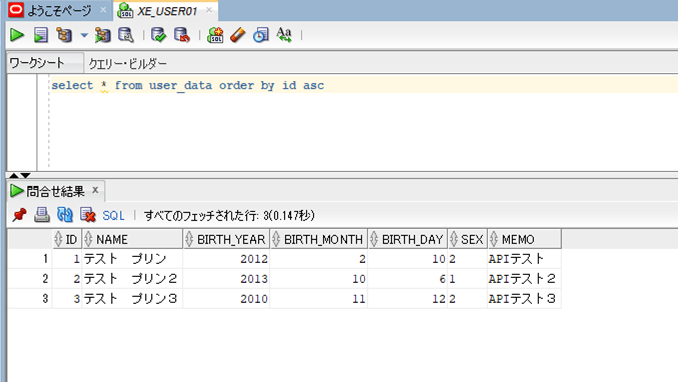Rollback changes with the red arrow database icon
Image resolution: width=678 pixels, height=382 pixels.
pyautogui.click(x=182, y=35)
